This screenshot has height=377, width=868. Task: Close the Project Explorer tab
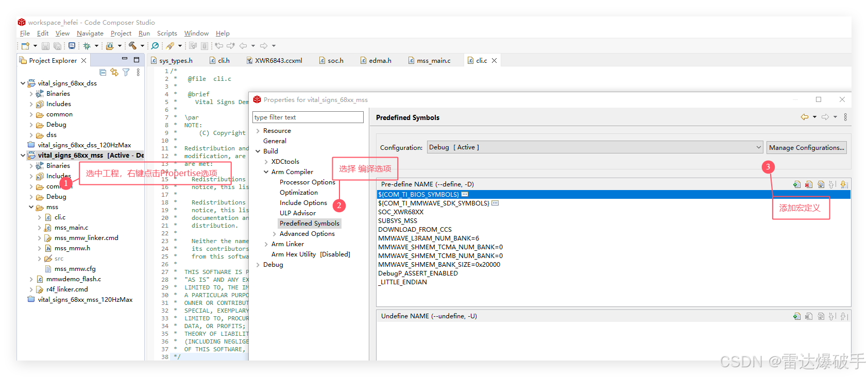point(84,61)
